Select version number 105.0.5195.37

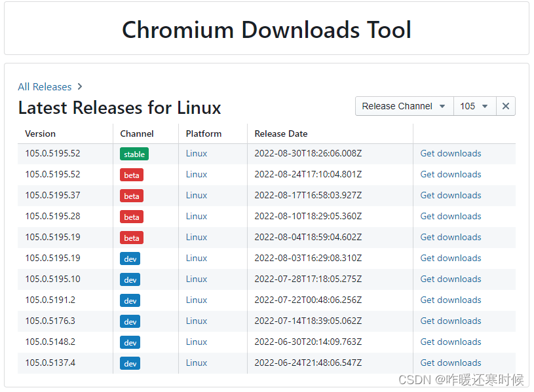coord(53,195)
